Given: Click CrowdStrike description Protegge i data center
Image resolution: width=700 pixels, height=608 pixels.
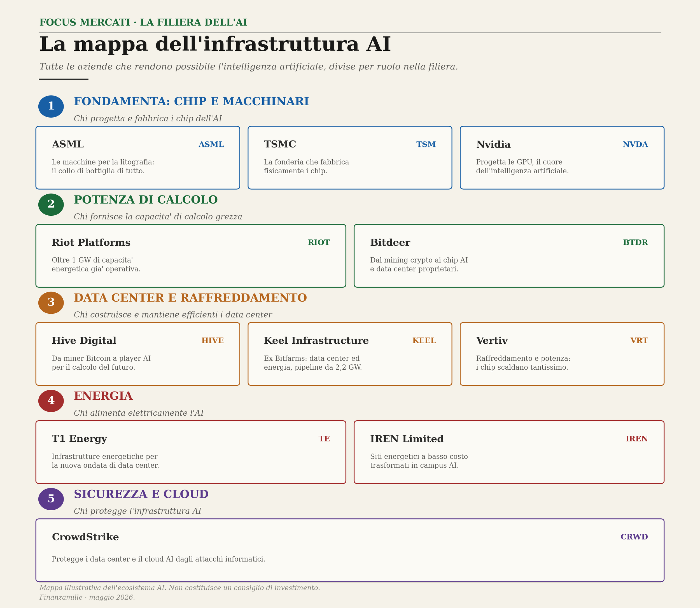Looking at the screenshot, I should click(x=158, y=559).
